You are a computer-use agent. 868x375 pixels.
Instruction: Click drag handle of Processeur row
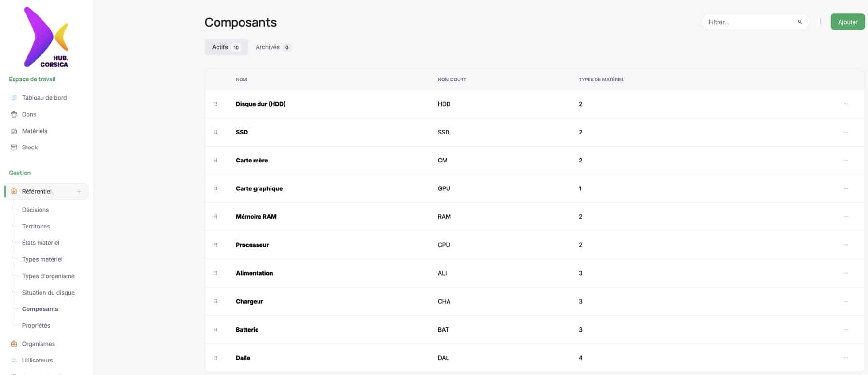(216, 245)
